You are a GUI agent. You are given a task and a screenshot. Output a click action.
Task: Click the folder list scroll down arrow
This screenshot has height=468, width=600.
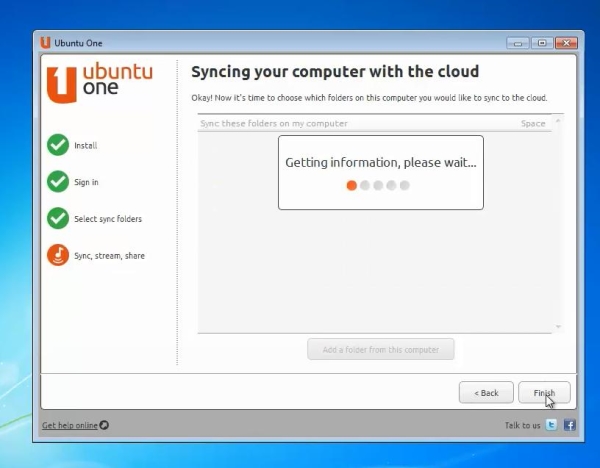tap(558, 326)
